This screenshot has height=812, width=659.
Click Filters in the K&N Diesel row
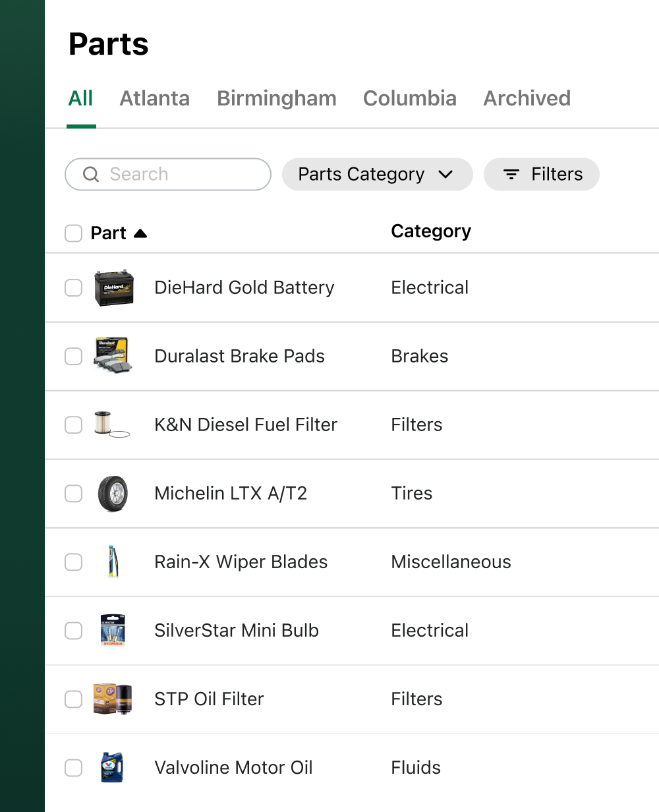pyautogui.click(x=417, y=424)
